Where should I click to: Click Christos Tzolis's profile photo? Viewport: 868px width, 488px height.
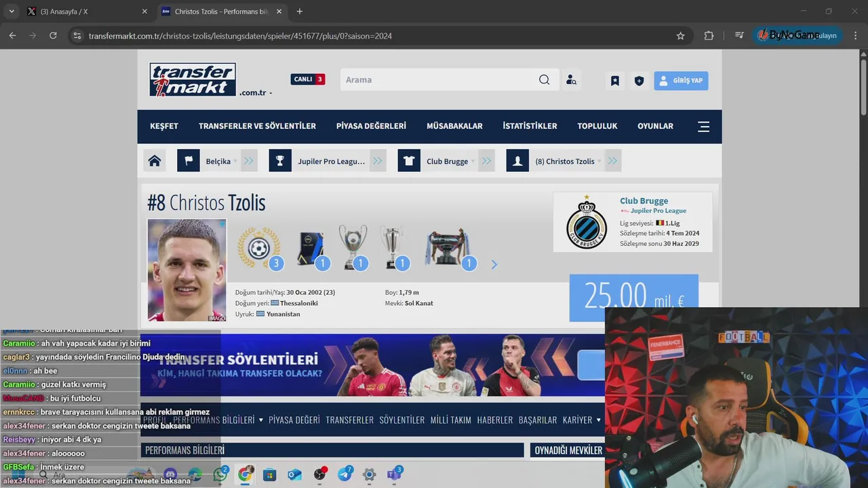187,270
